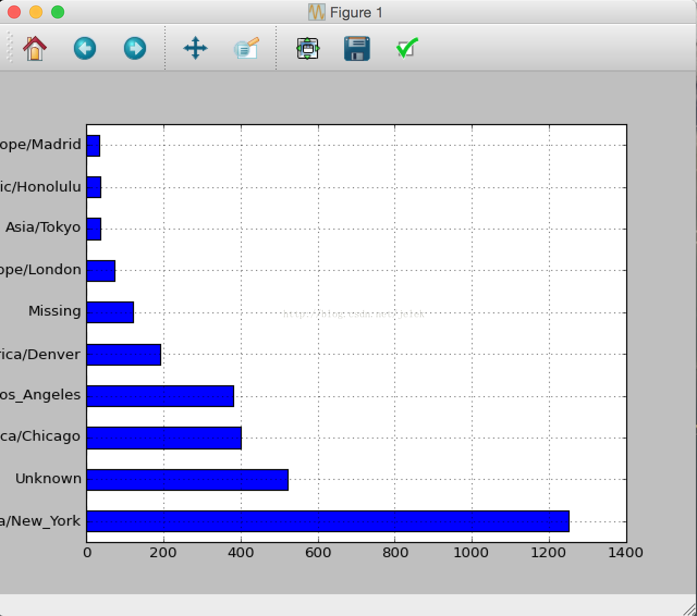The width and height of the screenshot is (697, 616).
Task: Click the Unknown bar in the chart
Action: click(x=187, y=479)
